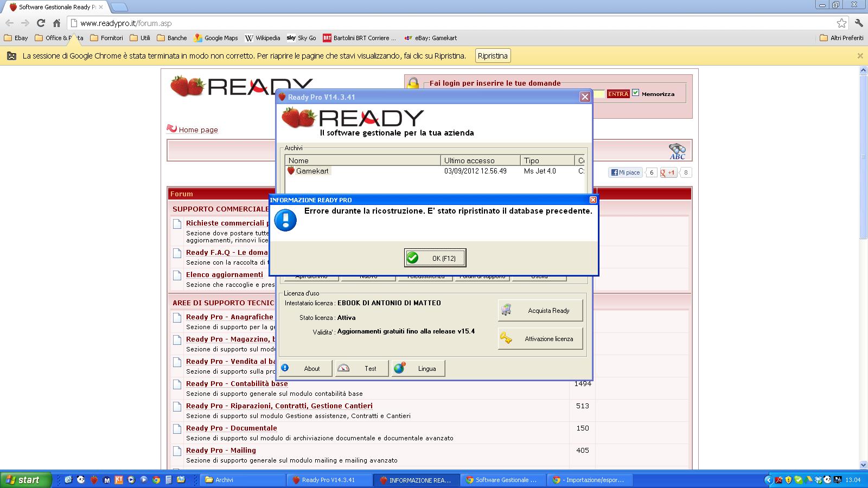
Task: Click yellow shield security tray icon
Action: pos(788,480)
